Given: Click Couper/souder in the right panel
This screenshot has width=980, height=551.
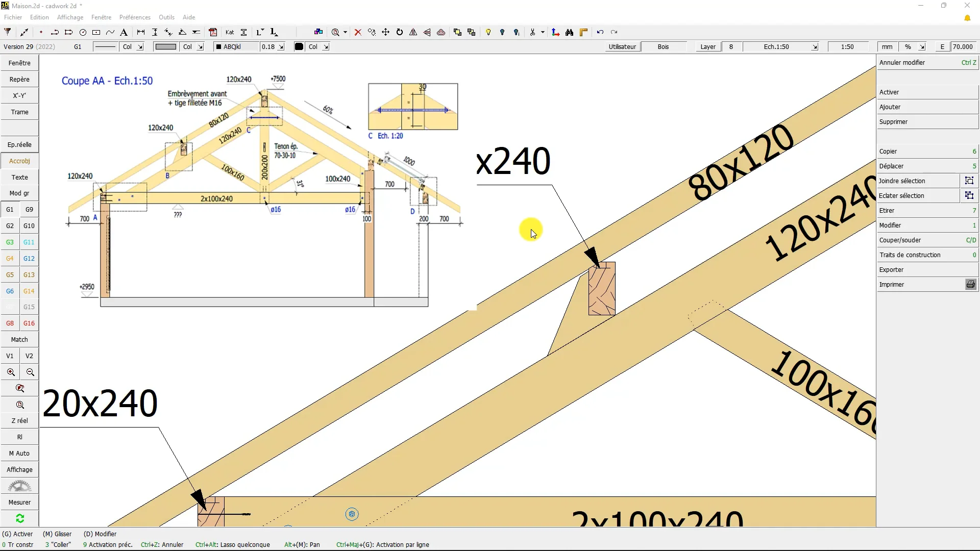Looking at the screenshot, I should 900,240.
